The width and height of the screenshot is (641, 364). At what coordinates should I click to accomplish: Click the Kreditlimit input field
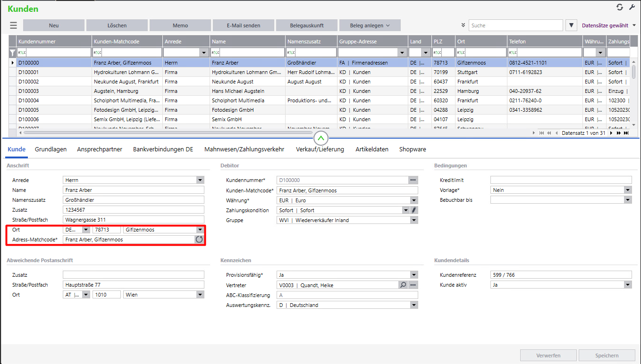[x=561, y=180]
